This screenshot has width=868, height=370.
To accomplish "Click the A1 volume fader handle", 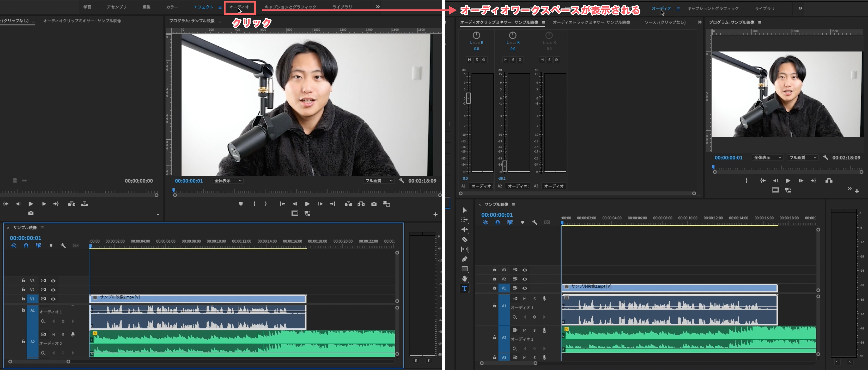I will pyautogui.click(x=468, y=98).
